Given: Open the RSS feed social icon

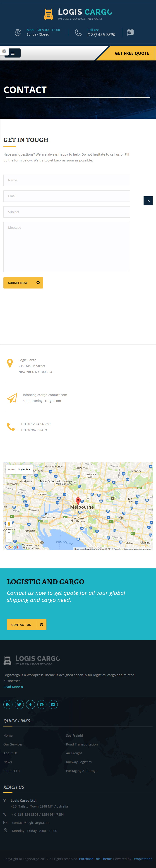Looking at the screenshot, I should 8,704.
